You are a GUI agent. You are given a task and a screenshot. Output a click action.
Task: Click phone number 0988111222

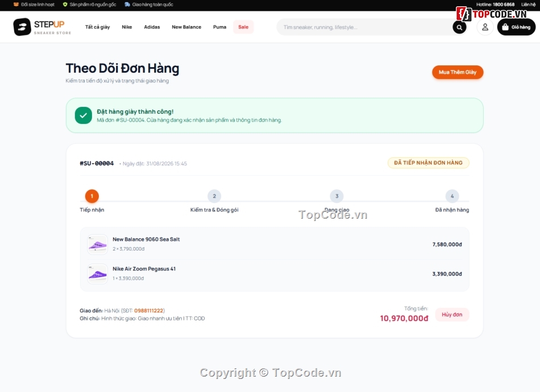point(148,310)
